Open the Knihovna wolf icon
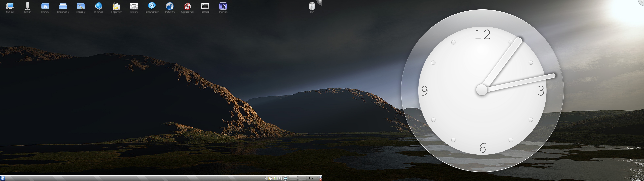Viewport: 644px width, 181px height. coord(170,6)
